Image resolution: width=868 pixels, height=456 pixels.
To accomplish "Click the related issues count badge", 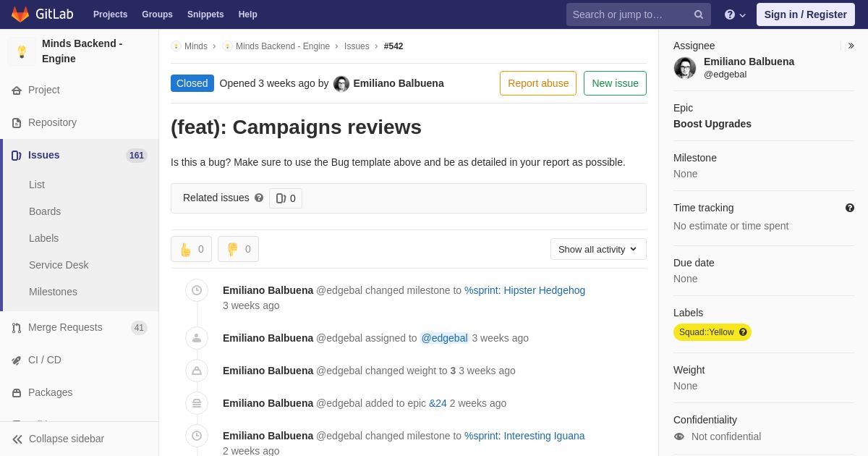I will 286,198.
